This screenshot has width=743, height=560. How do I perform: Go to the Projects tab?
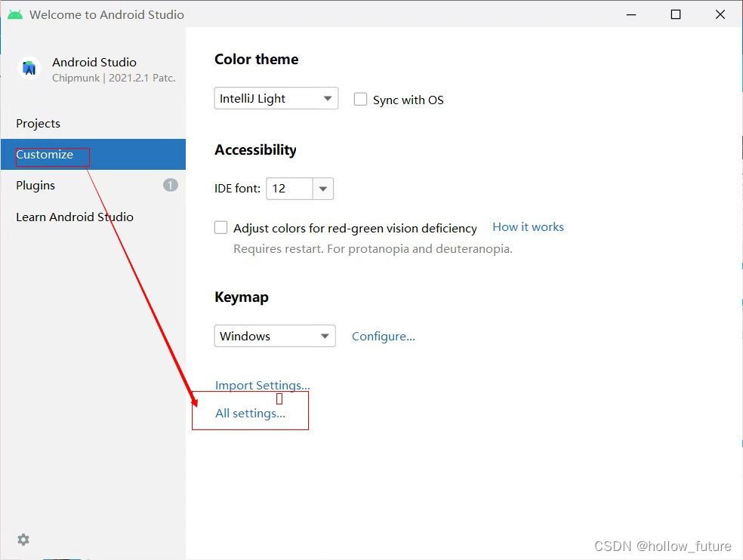point(93,124)
